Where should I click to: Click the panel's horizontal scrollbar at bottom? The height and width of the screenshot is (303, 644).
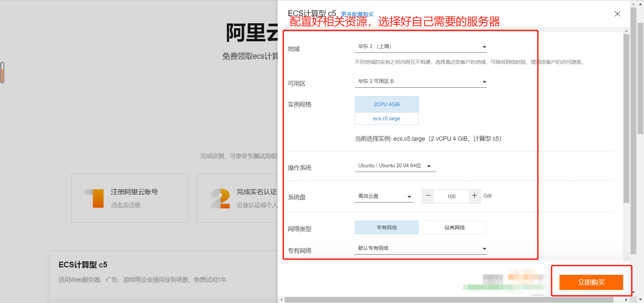pyautogui.click(x=449, y=300)
